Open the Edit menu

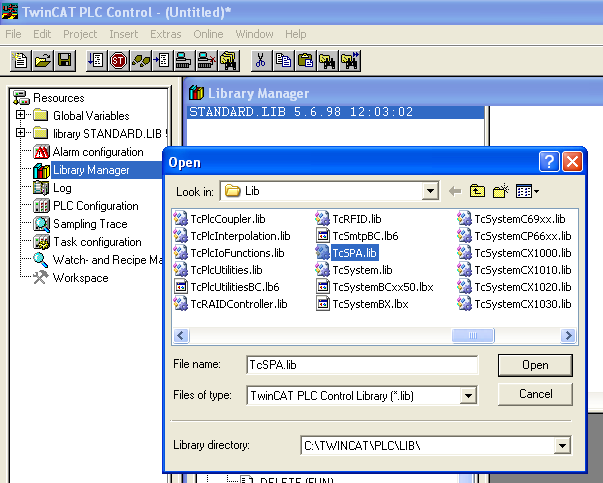click(42, 34)
